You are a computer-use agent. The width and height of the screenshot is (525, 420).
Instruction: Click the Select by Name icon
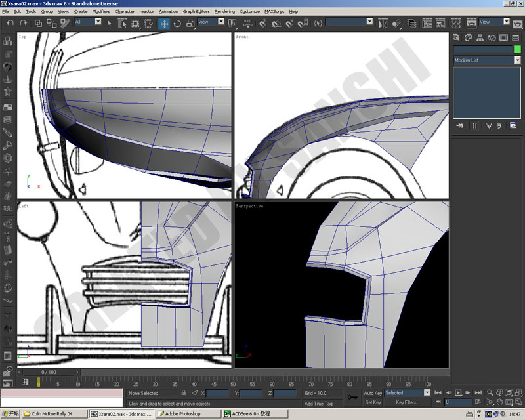coord(122,24)
